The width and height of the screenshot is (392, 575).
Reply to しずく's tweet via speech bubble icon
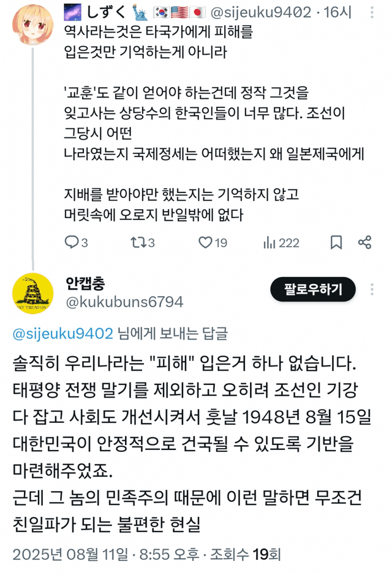(71, 243)
